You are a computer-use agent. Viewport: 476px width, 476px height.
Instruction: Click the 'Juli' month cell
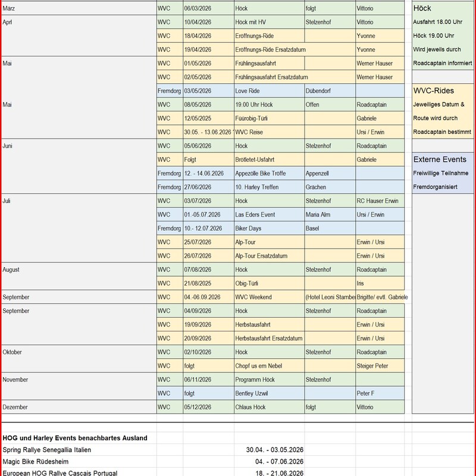[79, 228]
